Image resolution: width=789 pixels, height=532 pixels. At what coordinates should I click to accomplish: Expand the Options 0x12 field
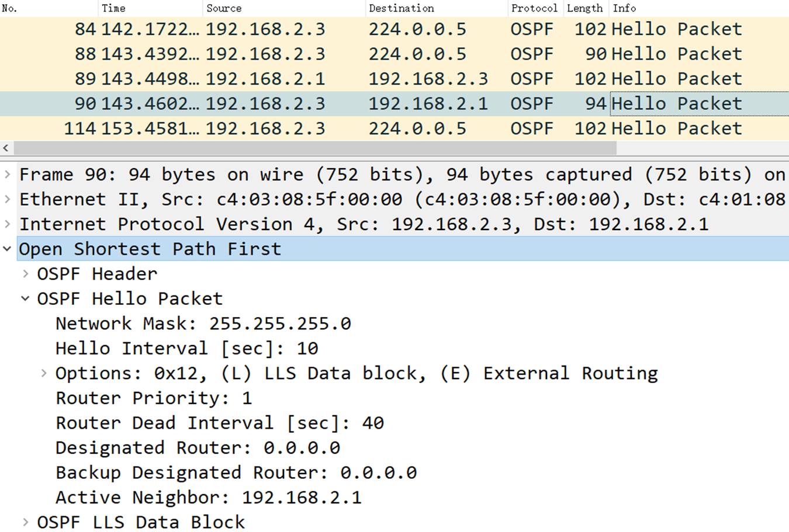44,373
